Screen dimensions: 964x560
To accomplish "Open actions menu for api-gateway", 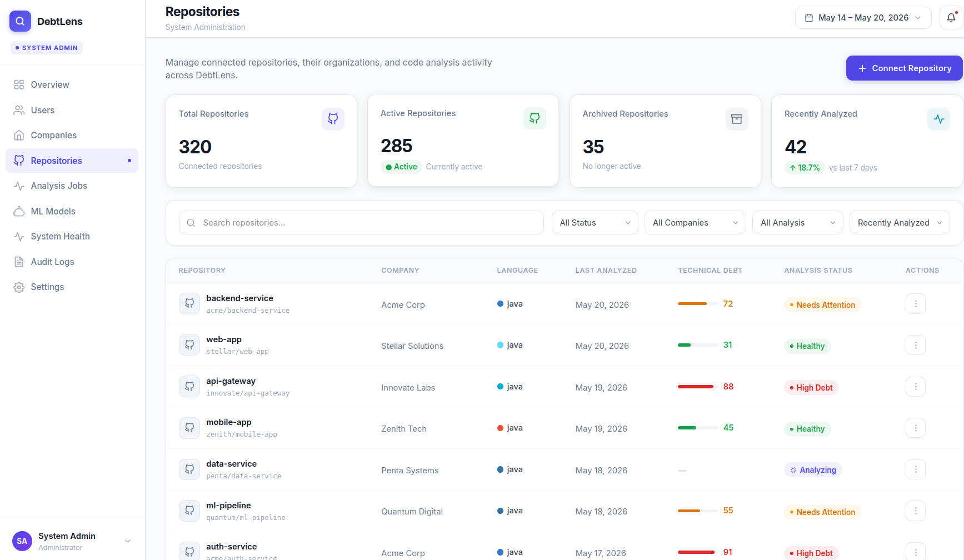I will (x=916, y=387).
